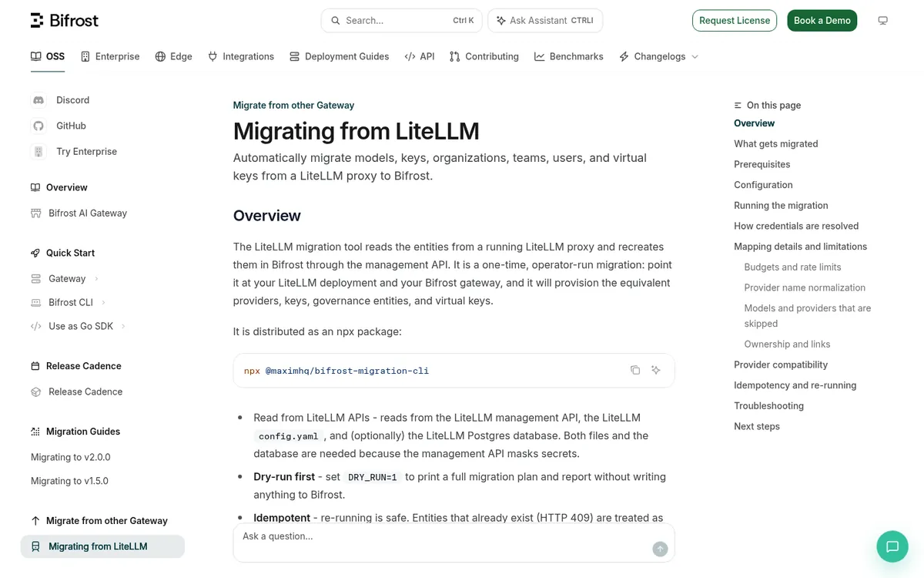
Task: Jump to Next steps section
Action: (x=757, y=427)
